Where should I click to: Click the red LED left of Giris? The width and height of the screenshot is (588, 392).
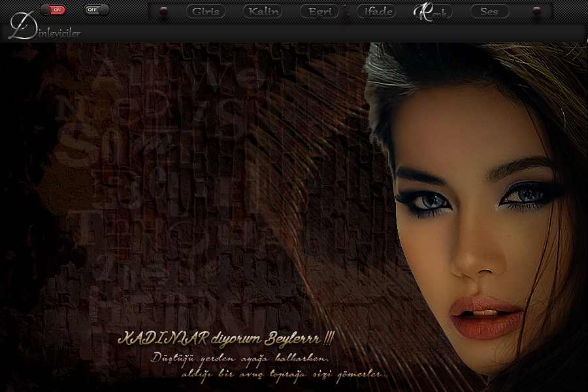[x=163, y=11]
